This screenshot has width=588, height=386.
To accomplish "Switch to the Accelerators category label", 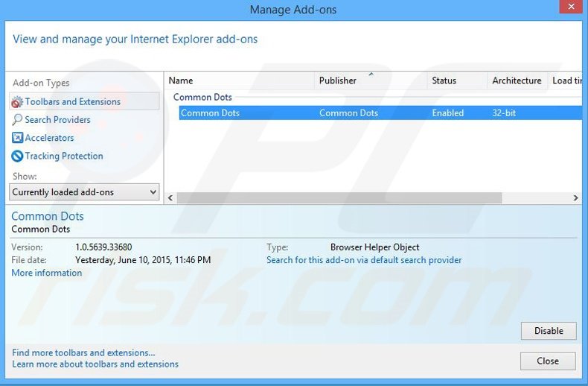I will pos(50,138).
